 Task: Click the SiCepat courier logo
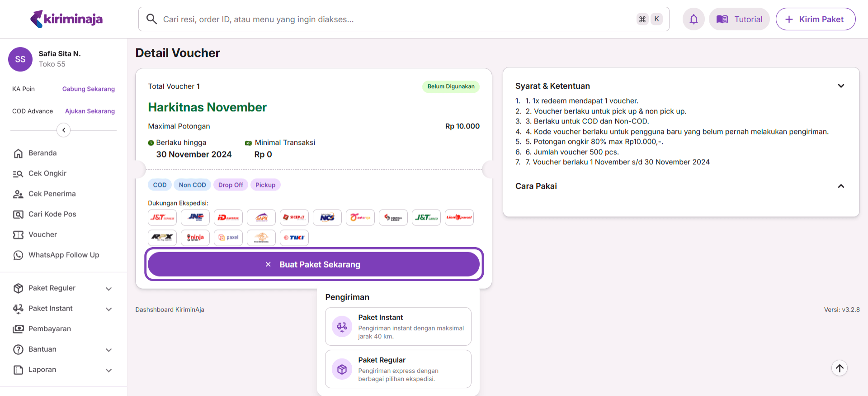294,217
